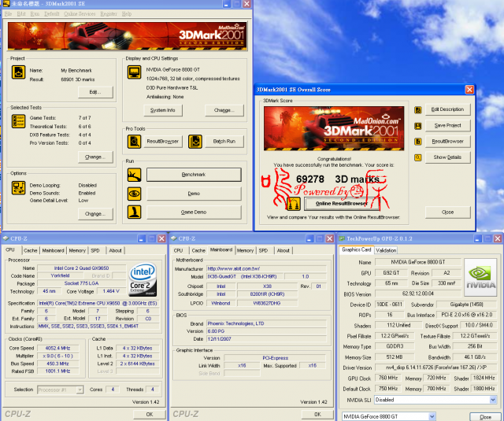This screenshot has width=504, height=421.
Task: Click the BIOS Version field in GPU-Z
Action: 418,294
